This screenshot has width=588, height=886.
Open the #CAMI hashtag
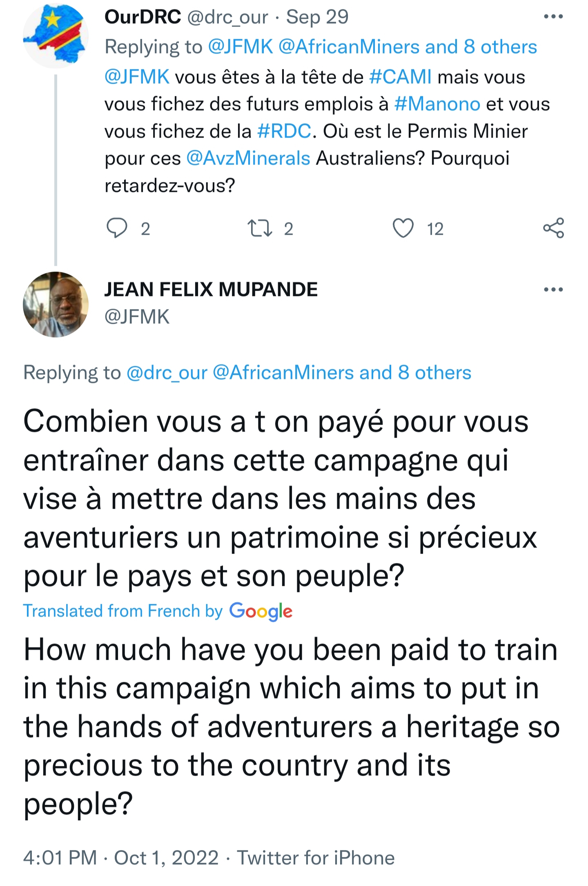400,77
